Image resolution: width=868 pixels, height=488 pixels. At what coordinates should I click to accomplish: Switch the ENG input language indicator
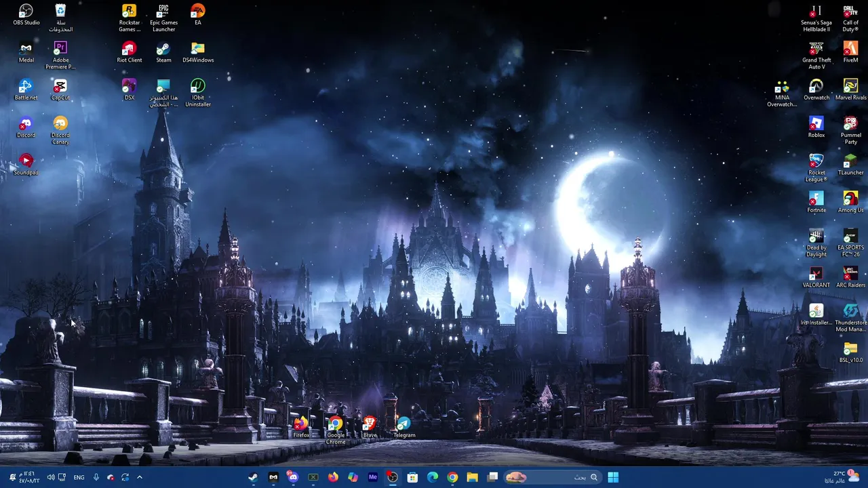(79, 477)
